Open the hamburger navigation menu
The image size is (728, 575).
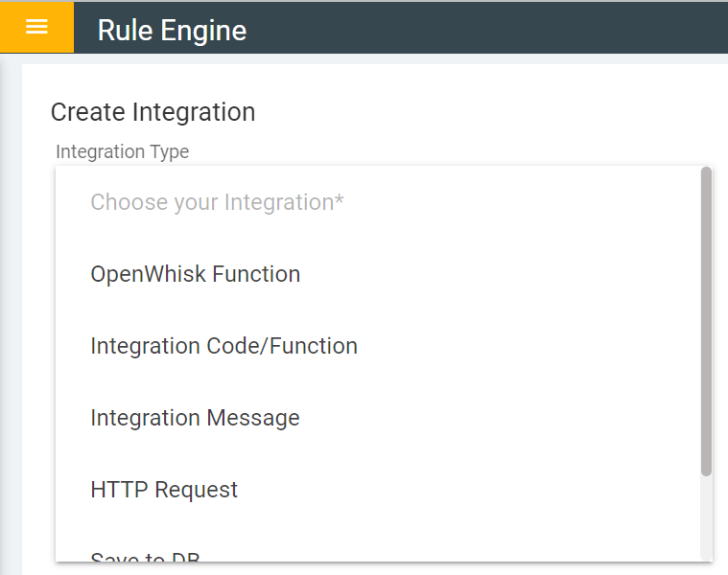pos(36,27)
